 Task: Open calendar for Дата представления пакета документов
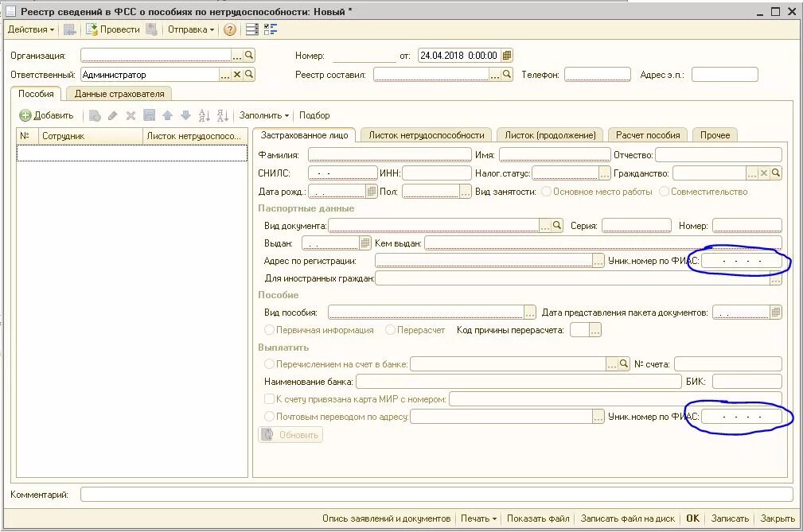click(x=776, y=313)
